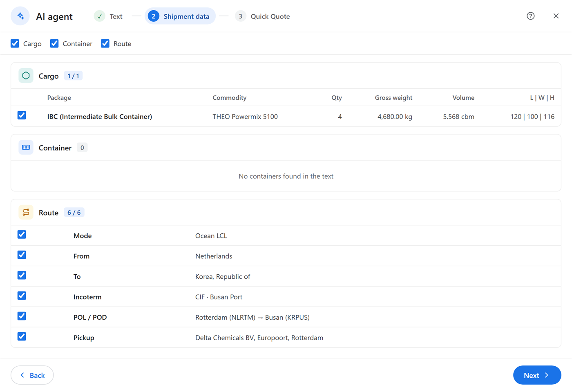Toggle the Pickup row checkbox
The height and width of the screenshot is (392, 572).
coord(22,336)
